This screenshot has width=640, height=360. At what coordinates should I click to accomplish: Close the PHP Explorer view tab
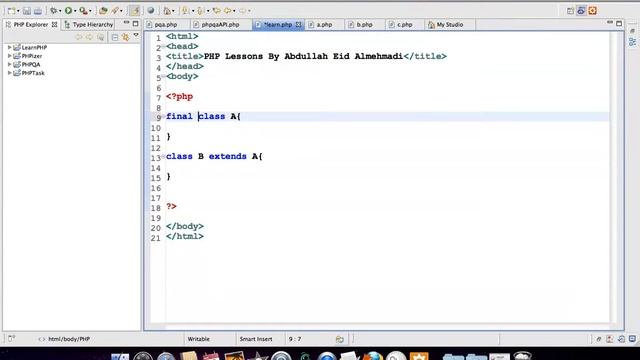pyautogui.click(x=55, y=24)
